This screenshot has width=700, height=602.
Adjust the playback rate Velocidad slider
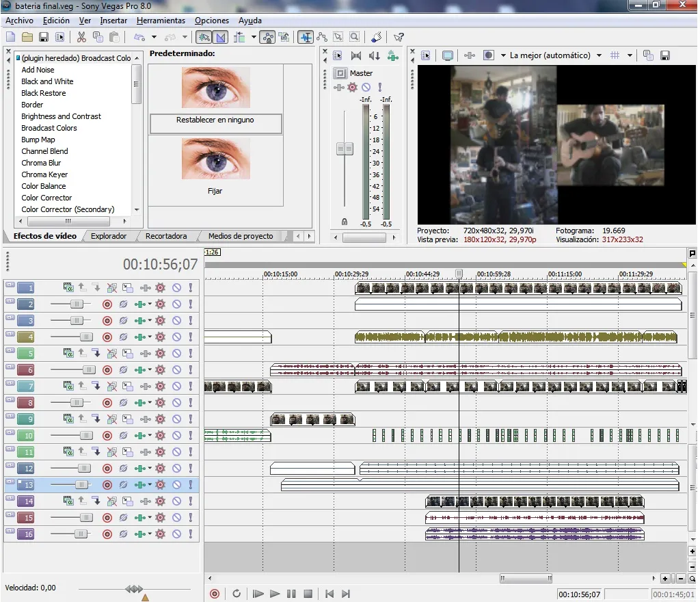pos(134,589)
